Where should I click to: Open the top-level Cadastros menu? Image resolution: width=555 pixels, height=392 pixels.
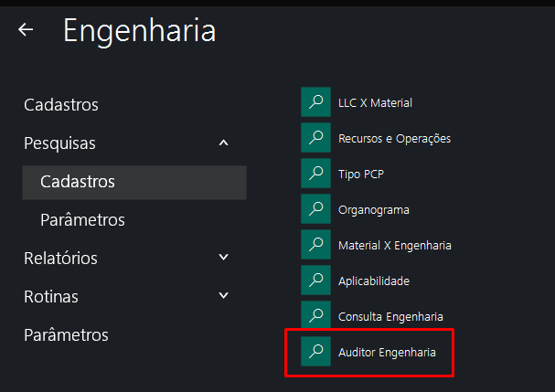click(x=60, y=105)
